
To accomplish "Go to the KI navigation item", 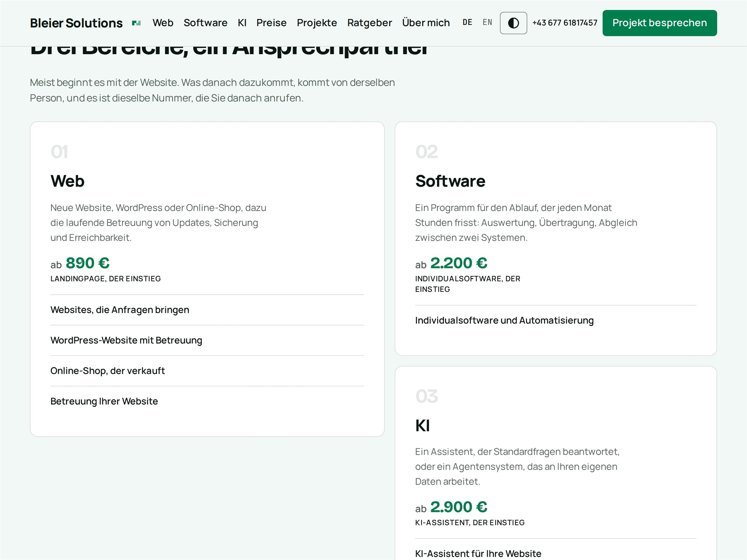I will click(x=242, y=23).
